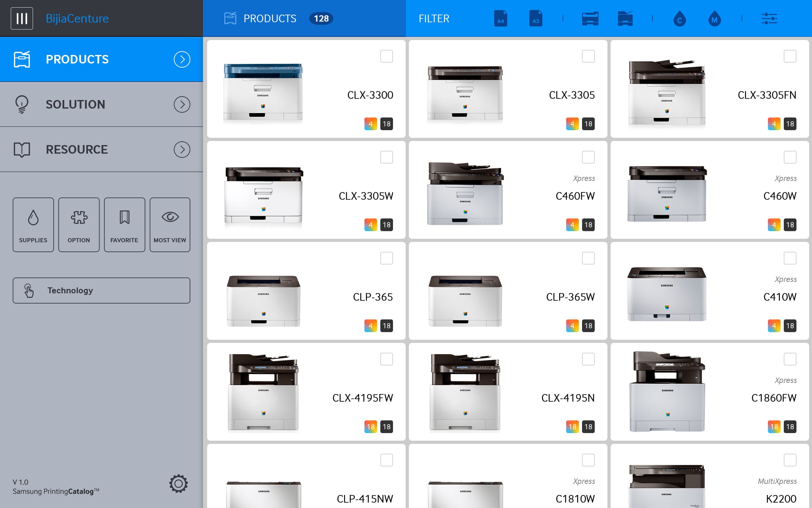812x508 pixels.
Task: Check the CLP-365 checkbox
Action: 387,258
